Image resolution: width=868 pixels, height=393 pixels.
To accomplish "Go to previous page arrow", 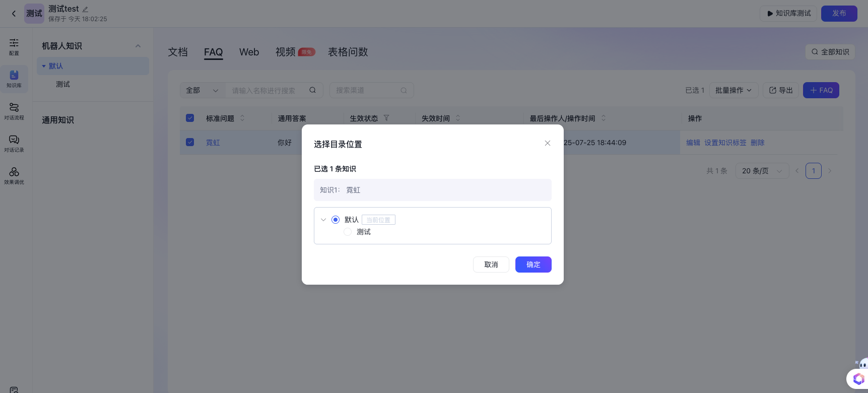I will coord(797,171).
